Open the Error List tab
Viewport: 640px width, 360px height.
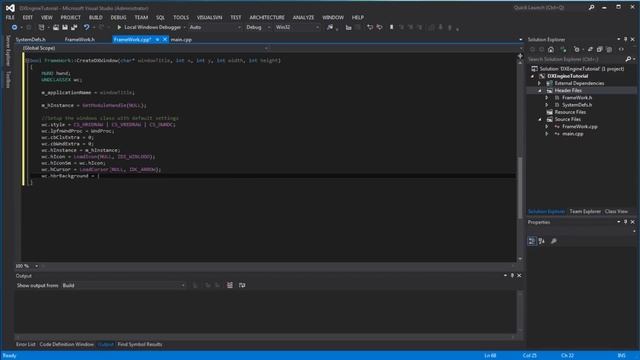(26, 344)
